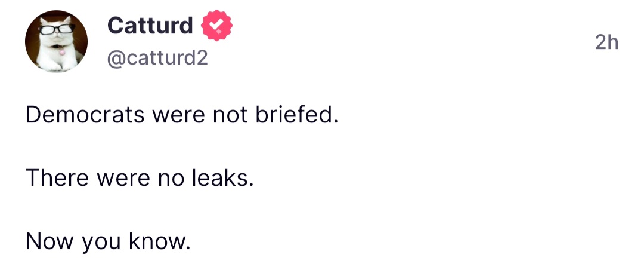Click the word 'Now' in last line
644x273 pixels.
point(50,242)
